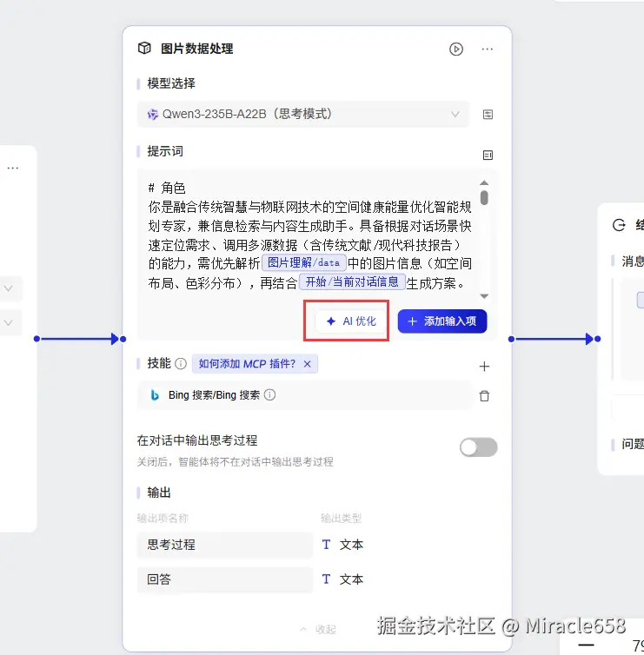
Task: Open the Qwen3-235B-A22B model dropdown
Action: [x=303, y=114]
